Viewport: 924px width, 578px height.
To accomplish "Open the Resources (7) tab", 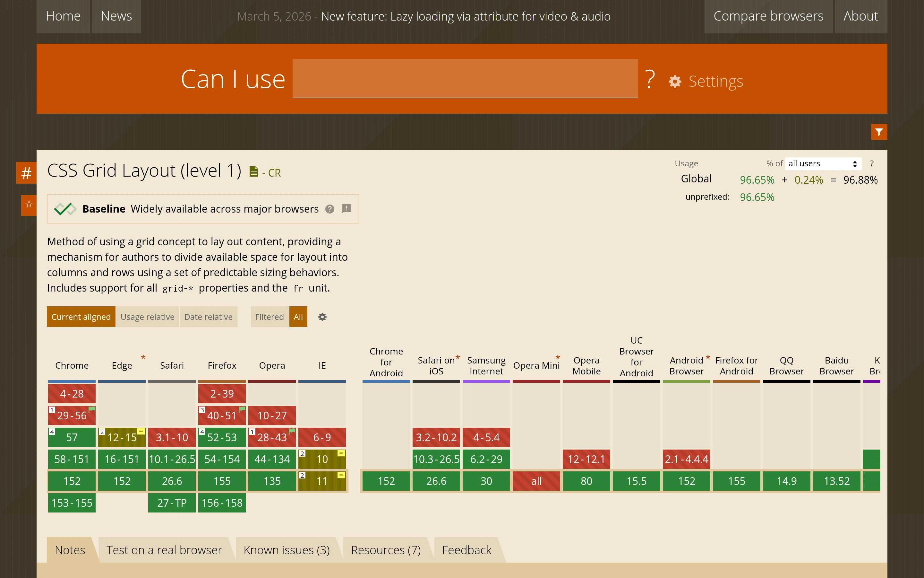I will pyautogui.click(x=386, y=550).
